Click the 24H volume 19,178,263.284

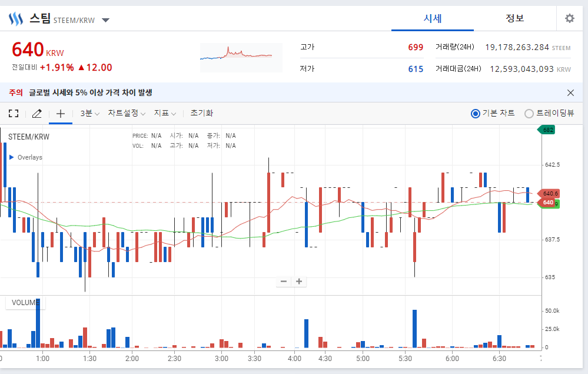[517, 47]
